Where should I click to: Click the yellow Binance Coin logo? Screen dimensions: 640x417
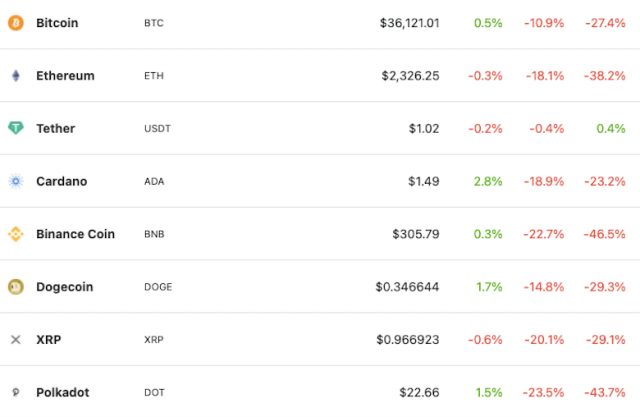(15, 234)
